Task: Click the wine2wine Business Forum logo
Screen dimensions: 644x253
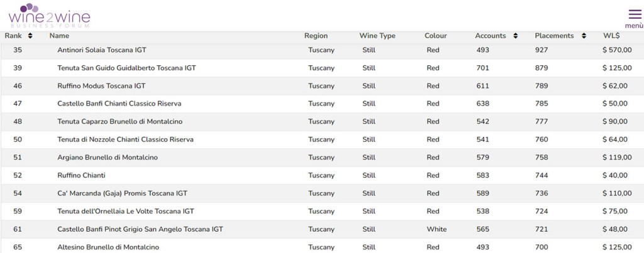Action: click(x=50, y=15)
